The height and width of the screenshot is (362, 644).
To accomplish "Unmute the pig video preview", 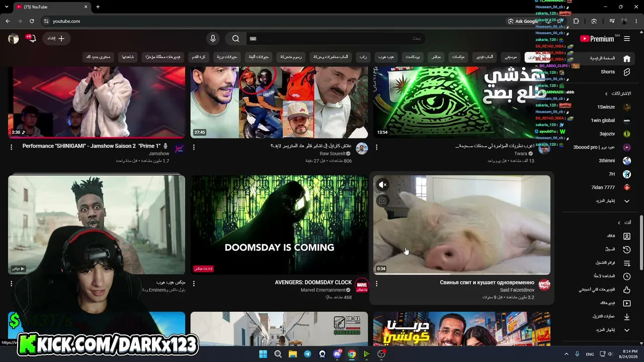I will coord(383,185).
